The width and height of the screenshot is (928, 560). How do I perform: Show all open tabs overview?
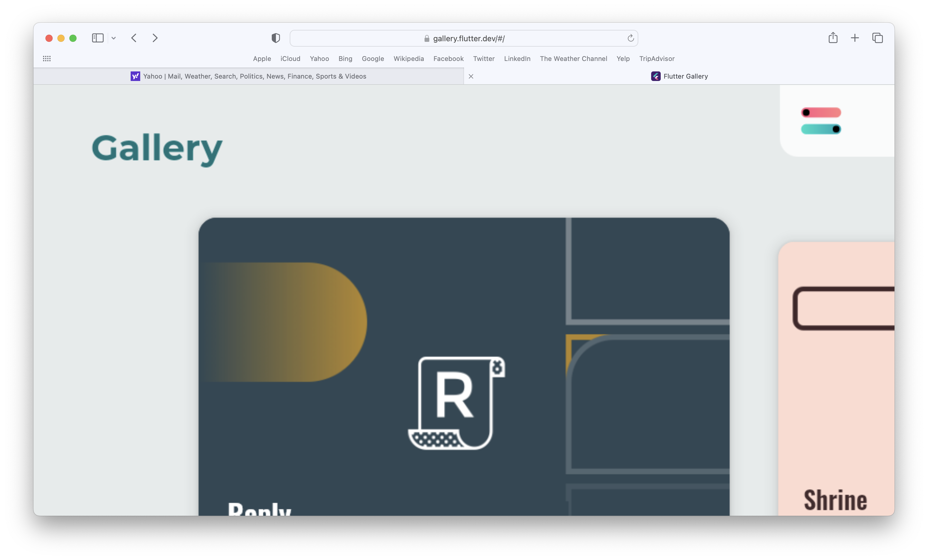[x=877, y=38]
